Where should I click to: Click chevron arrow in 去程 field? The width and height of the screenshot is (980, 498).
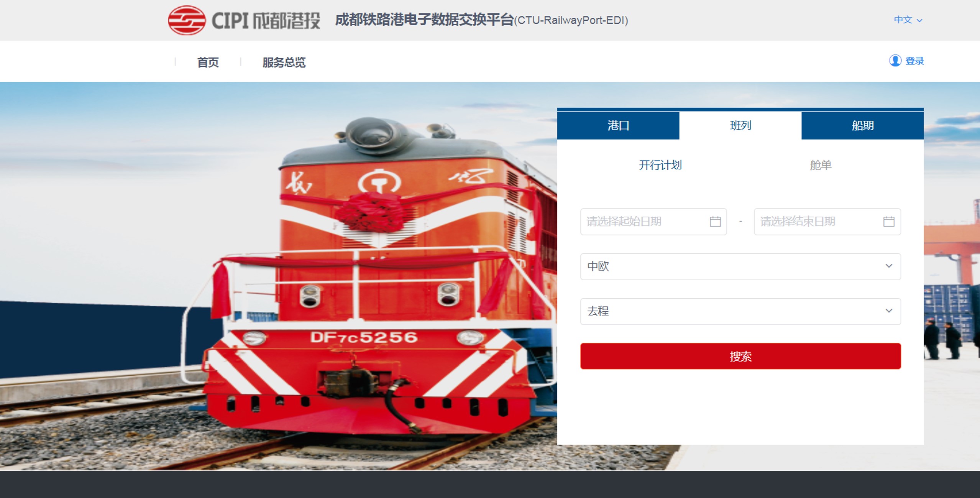coord(889,311)
